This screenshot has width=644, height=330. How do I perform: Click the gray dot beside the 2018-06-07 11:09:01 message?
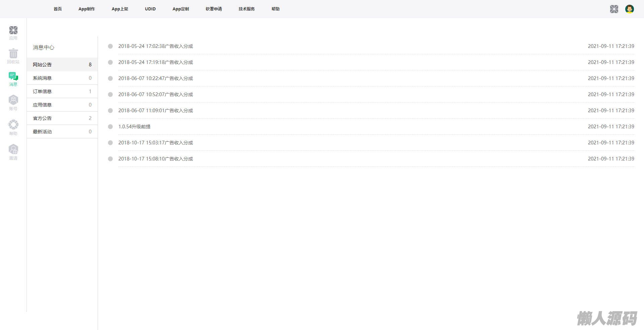tap(110, 111)
